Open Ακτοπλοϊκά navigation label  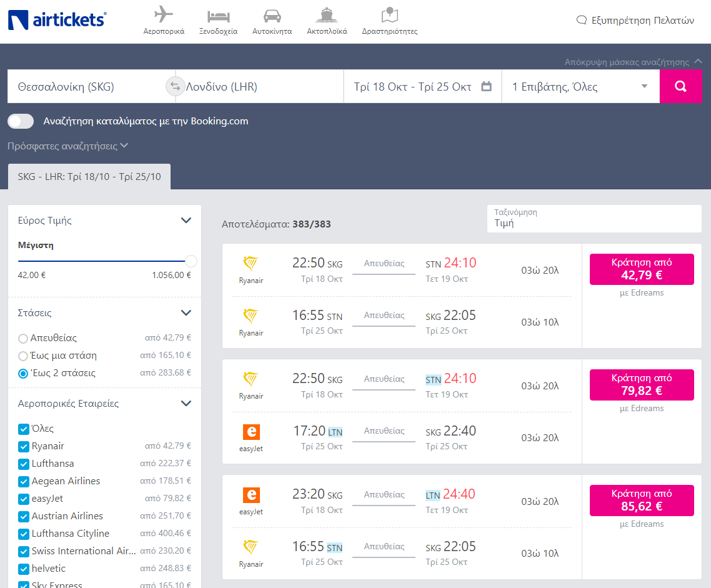point(327,31)
